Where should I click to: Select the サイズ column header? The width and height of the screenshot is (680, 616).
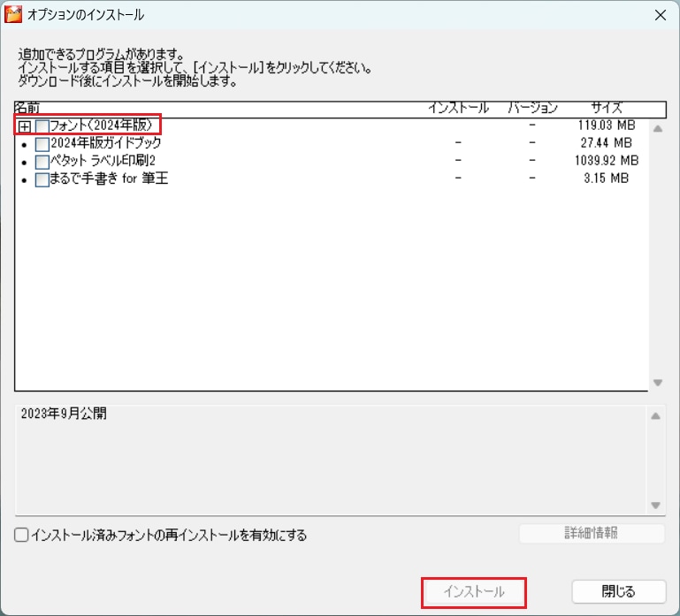point(607,108)
